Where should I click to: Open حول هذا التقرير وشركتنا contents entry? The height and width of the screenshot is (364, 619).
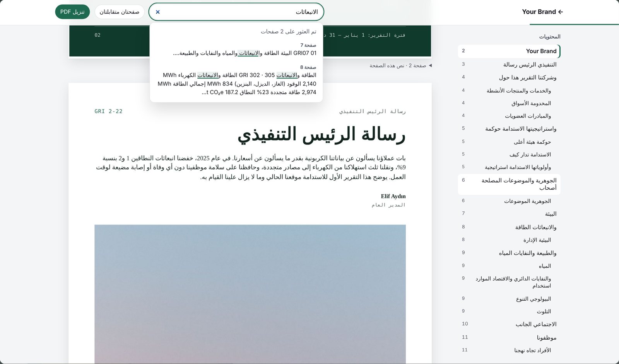(x=509, y=77)
